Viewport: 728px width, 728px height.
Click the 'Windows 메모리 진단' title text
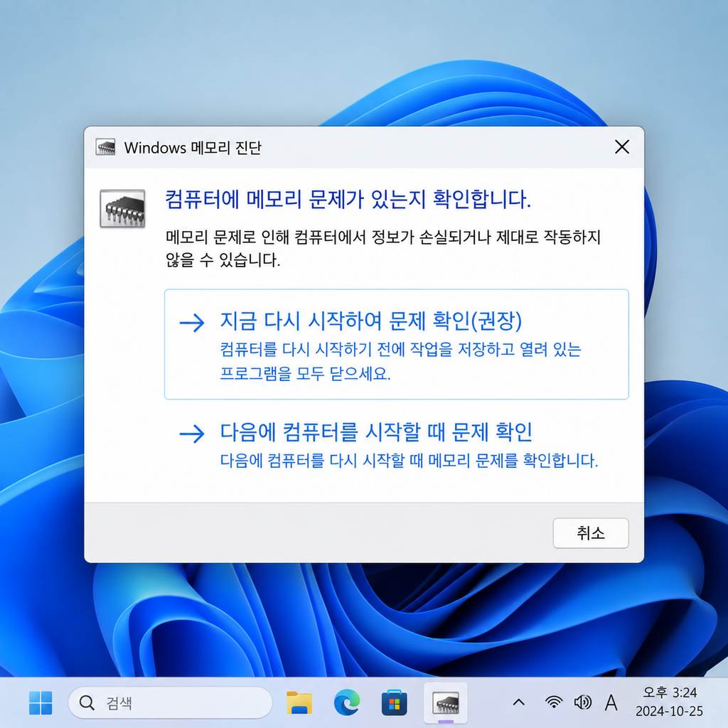193,148
